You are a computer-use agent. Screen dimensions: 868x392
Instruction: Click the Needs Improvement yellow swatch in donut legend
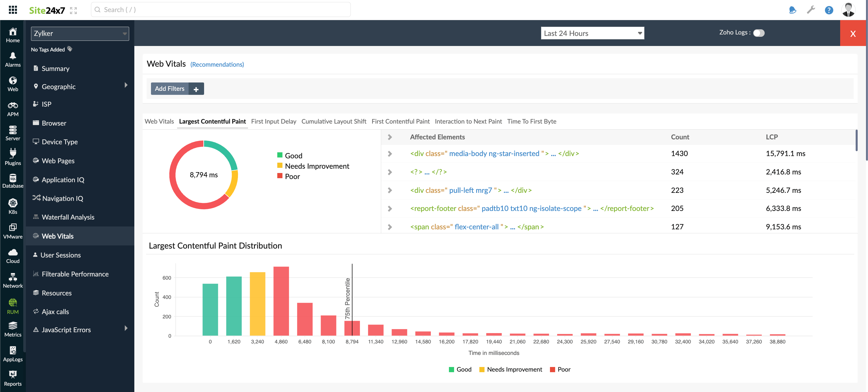280,166
